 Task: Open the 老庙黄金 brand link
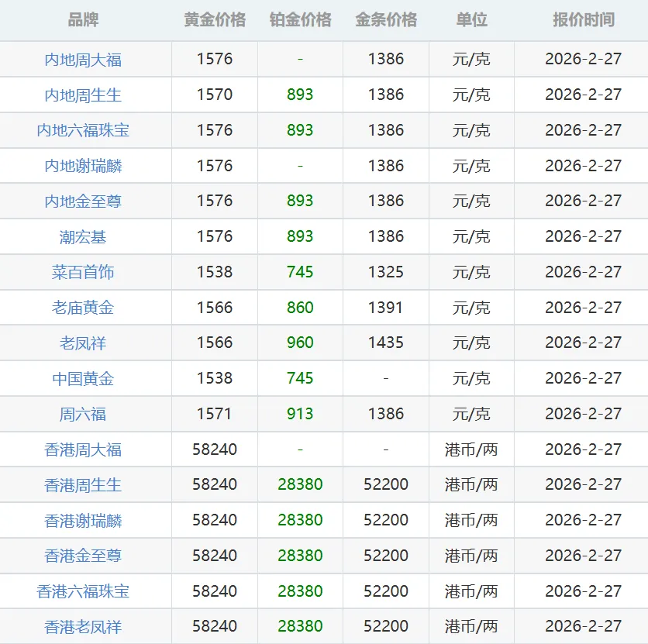coord(83,308)
